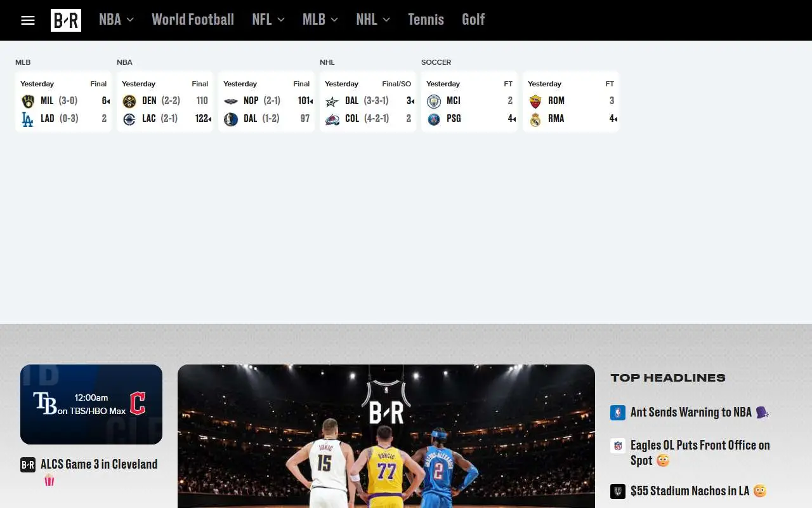Click the Colorado Avalanche logo
This screenshot has width=812, height=508.
coord(332,119)
